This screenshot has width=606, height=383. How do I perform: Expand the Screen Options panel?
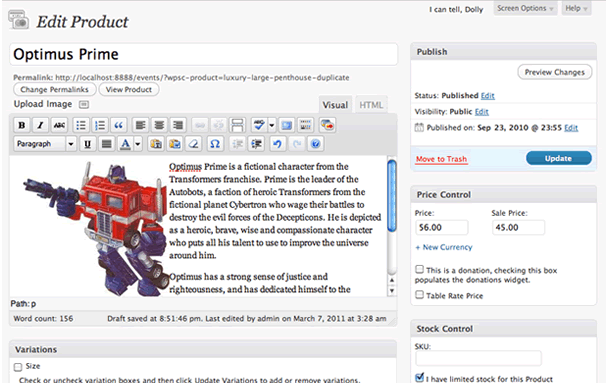pos(525,8)
